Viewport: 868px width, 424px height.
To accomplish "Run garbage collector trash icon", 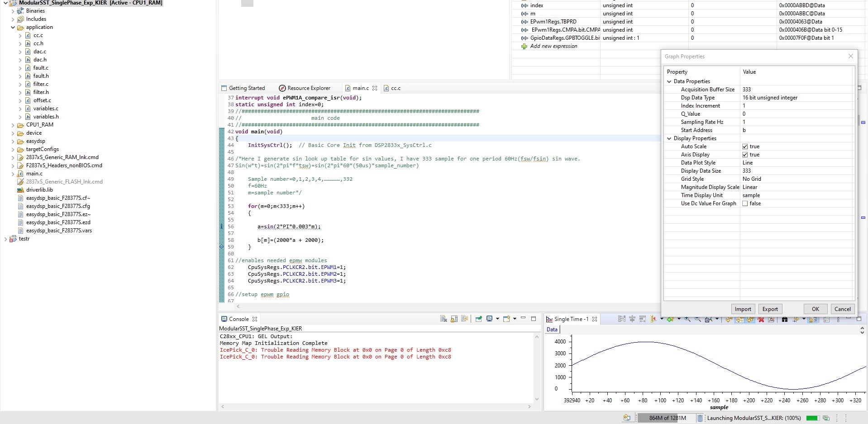I will tap(700, 418).
